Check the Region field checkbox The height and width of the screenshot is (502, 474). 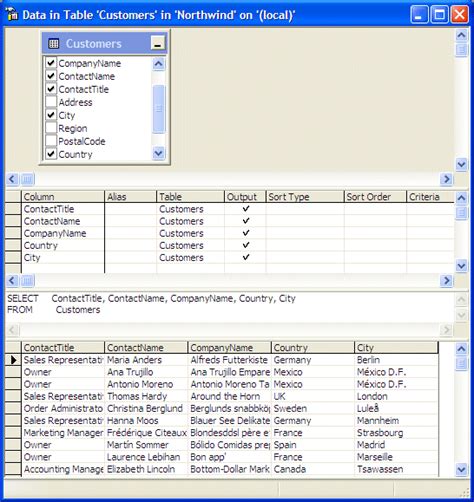click(51, 128)
